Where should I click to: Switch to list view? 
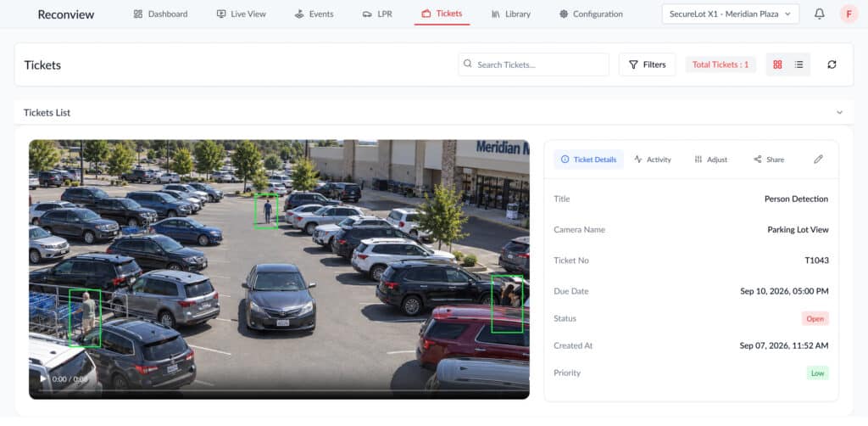798,64
